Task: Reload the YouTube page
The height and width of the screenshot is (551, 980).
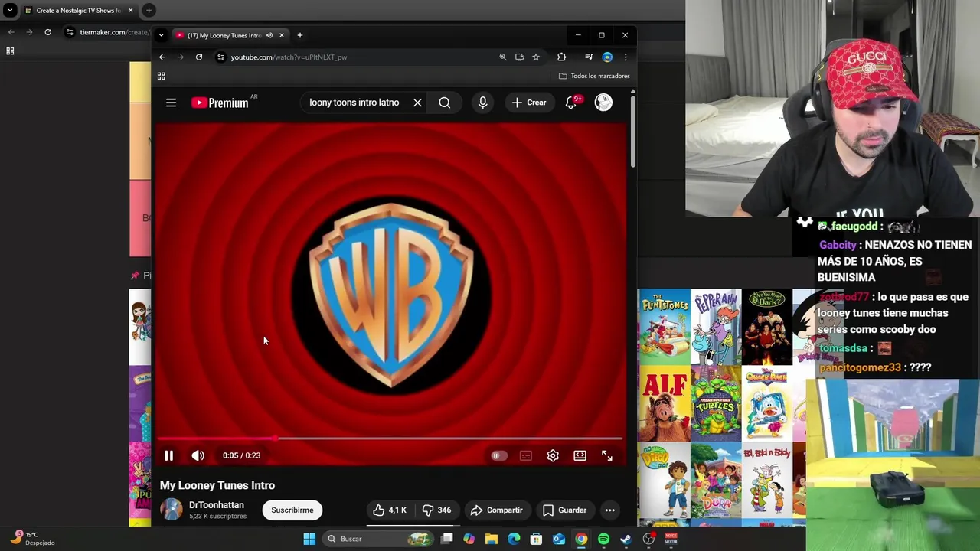Action: [199, 57]
